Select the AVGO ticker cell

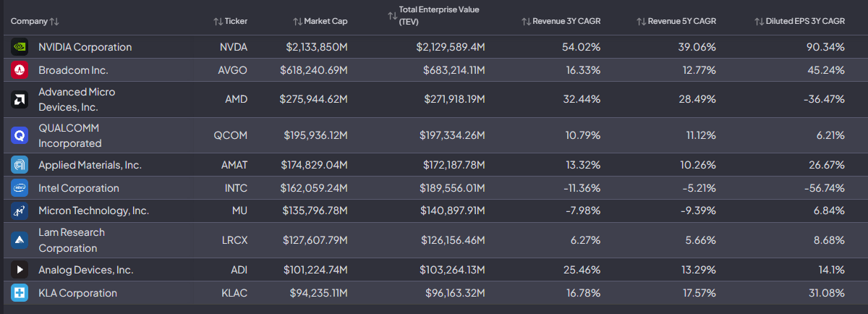coord(233,70)
